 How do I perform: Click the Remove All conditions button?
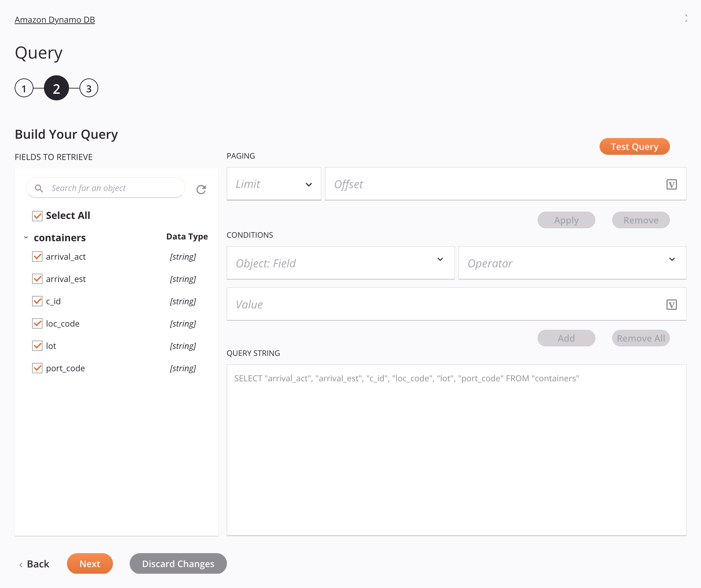click(x=640, y=337)
